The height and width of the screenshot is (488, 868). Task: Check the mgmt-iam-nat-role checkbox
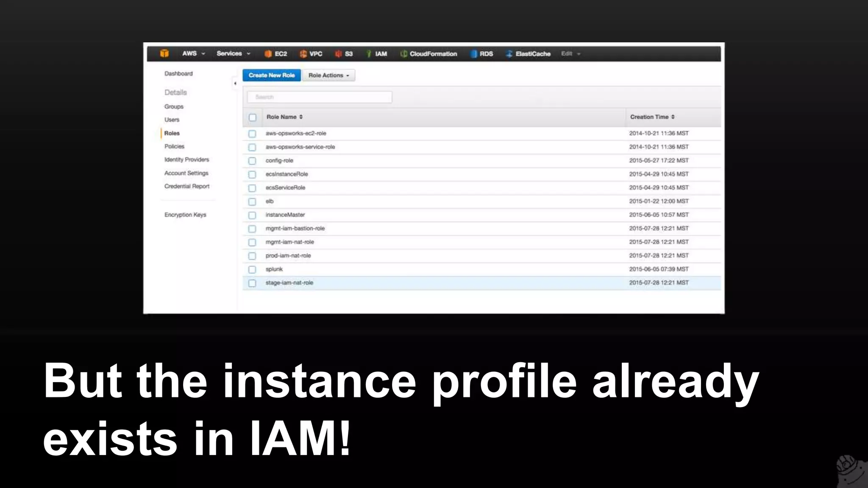click(x=252, y=242)
